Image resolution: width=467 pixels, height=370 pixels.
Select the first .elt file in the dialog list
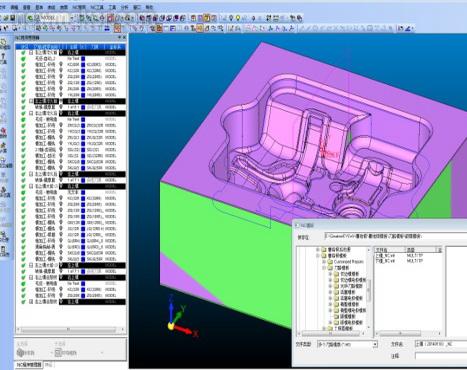pyautogui.click(x=385, y=256)
